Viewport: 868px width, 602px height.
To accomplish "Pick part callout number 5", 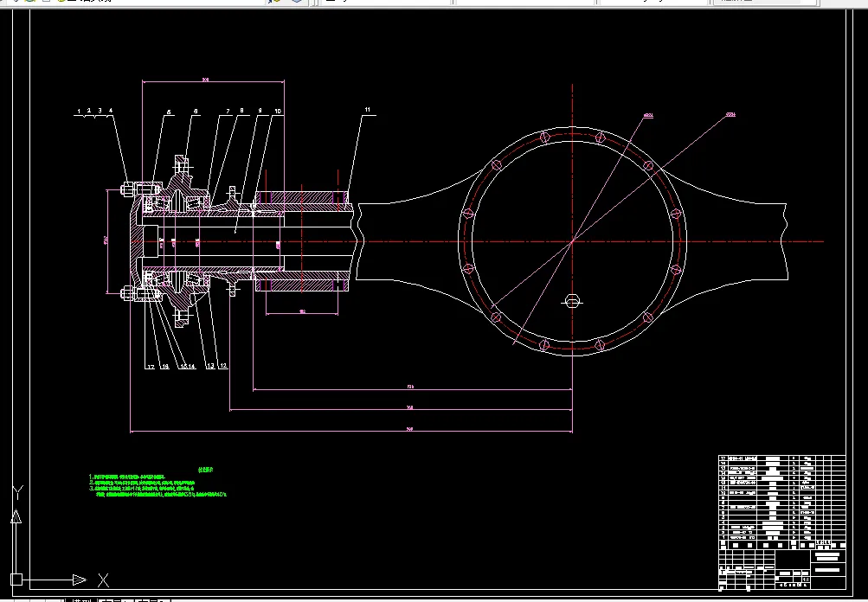I will 169,112.
